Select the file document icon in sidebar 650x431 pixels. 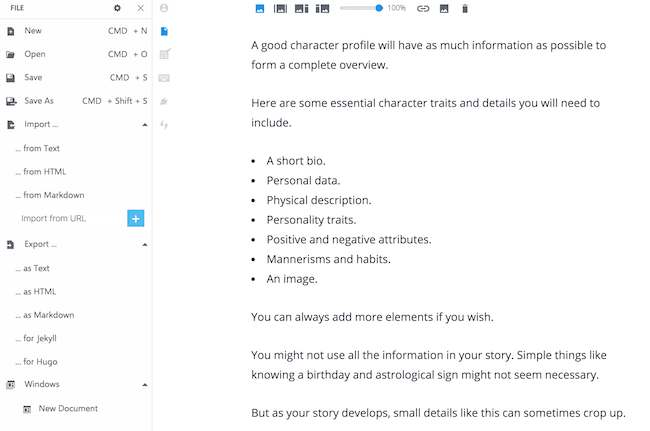pos(164,31)
